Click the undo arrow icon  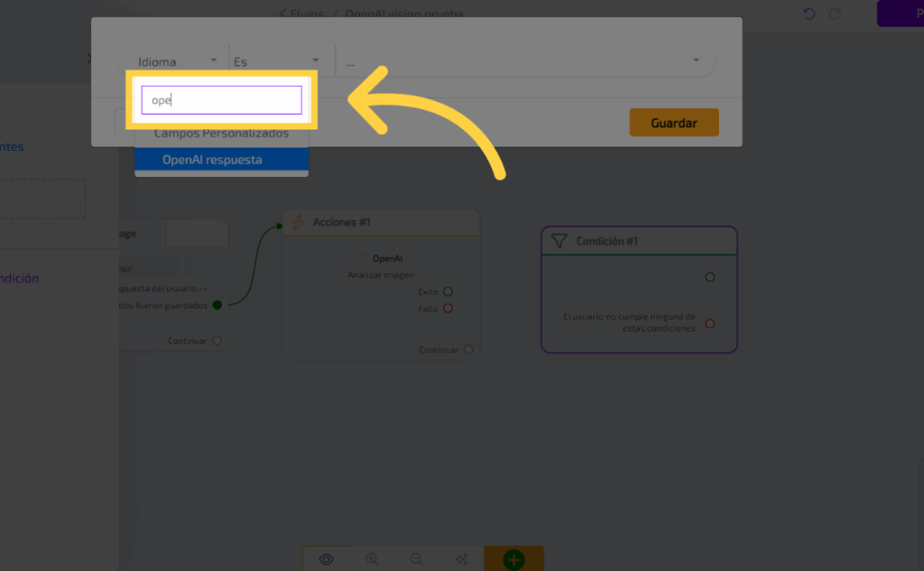(809, 14)
